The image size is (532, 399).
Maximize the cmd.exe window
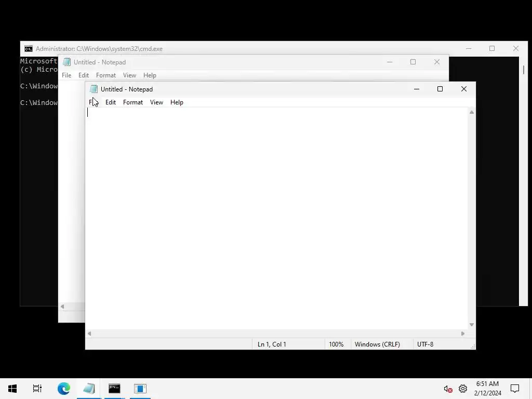[x=492, y=48]
